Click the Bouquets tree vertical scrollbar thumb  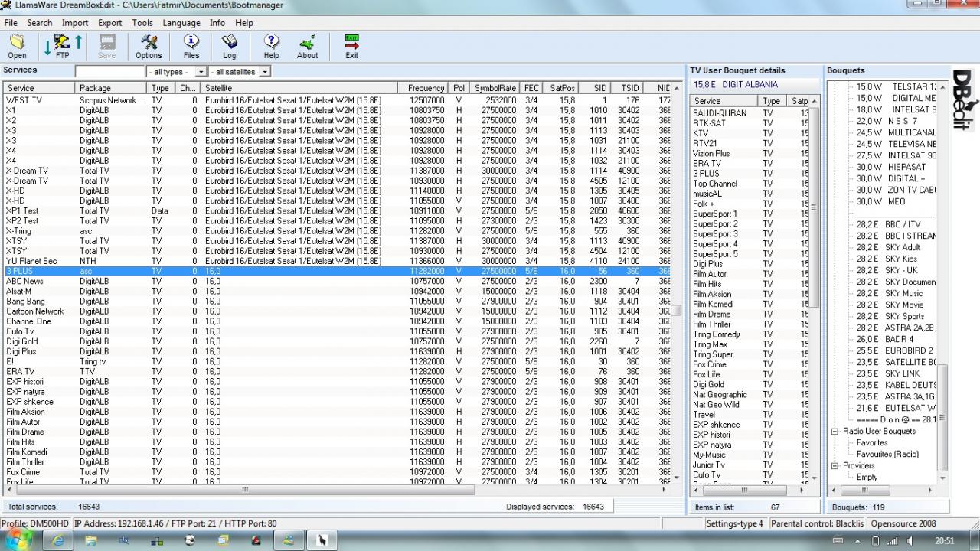(942, 418)
